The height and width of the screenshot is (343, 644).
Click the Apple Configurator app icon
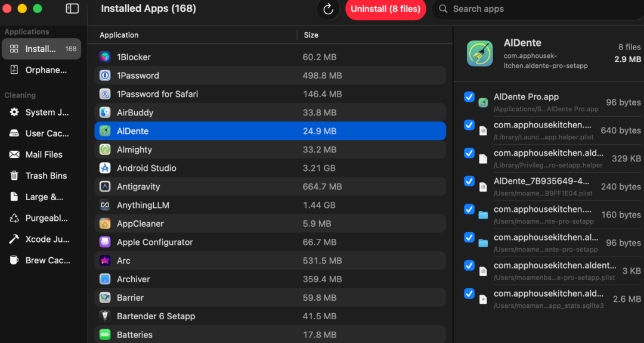click(105, 242)
